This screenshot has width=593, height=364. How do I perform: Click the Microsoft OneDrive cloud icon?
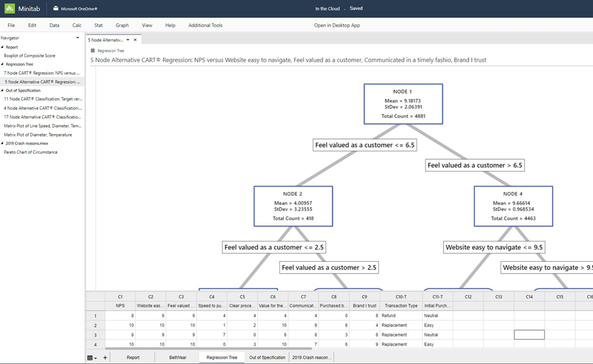click(56, 9)
